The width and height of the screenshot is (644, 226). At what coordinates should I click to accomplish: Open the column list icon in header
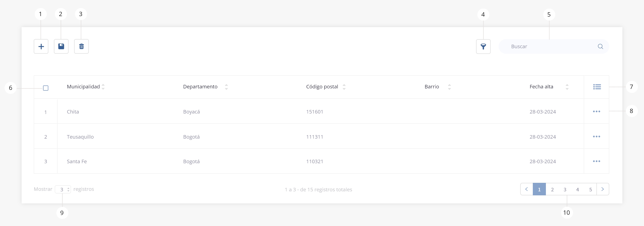click(597, 87)
